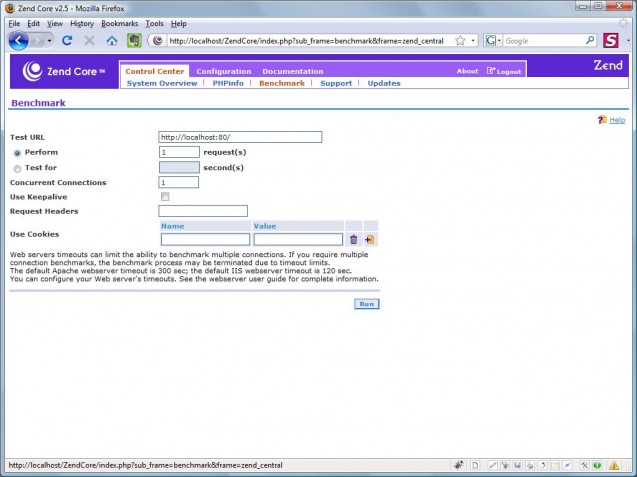Click the green circle icon in status bar
The height and width of the screenshot is (477, 637).
pos(597,465)
